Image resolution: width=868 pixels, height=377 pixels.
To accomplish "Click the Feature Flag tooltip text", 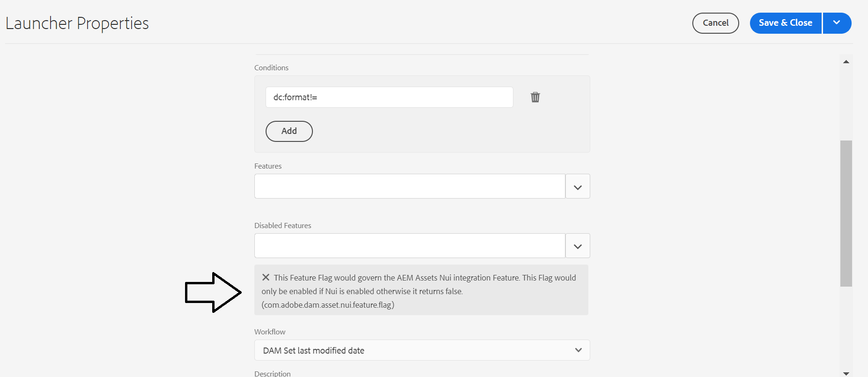I will coord(422,291).
